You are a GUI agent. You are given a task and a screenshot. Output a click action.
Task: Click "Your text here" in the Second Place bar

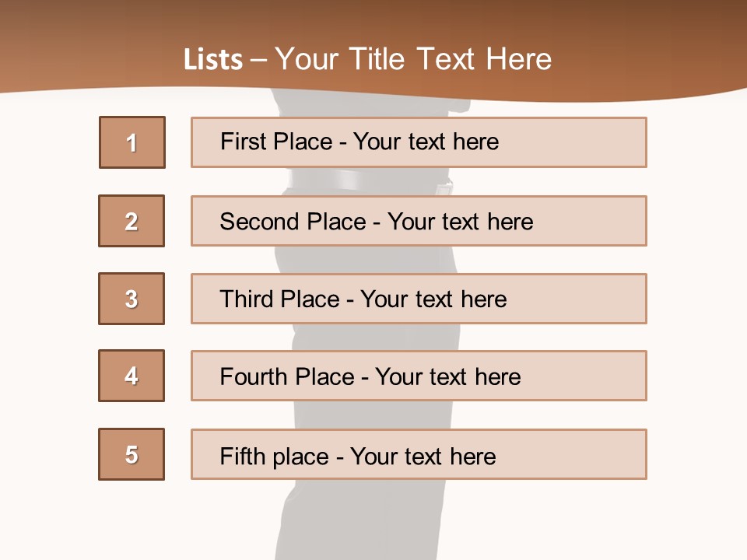[460, 222]
